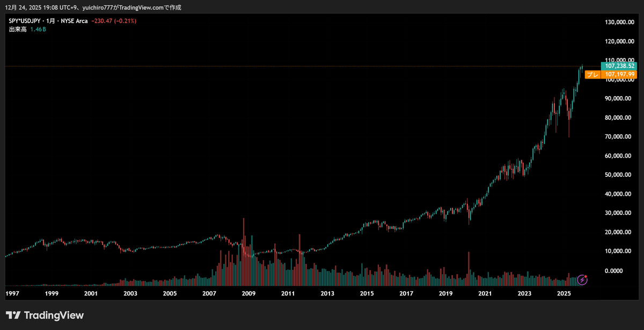Click the orange pre-market price 107,197.99
Screen dimensions: 644x330
click(620, 75)
